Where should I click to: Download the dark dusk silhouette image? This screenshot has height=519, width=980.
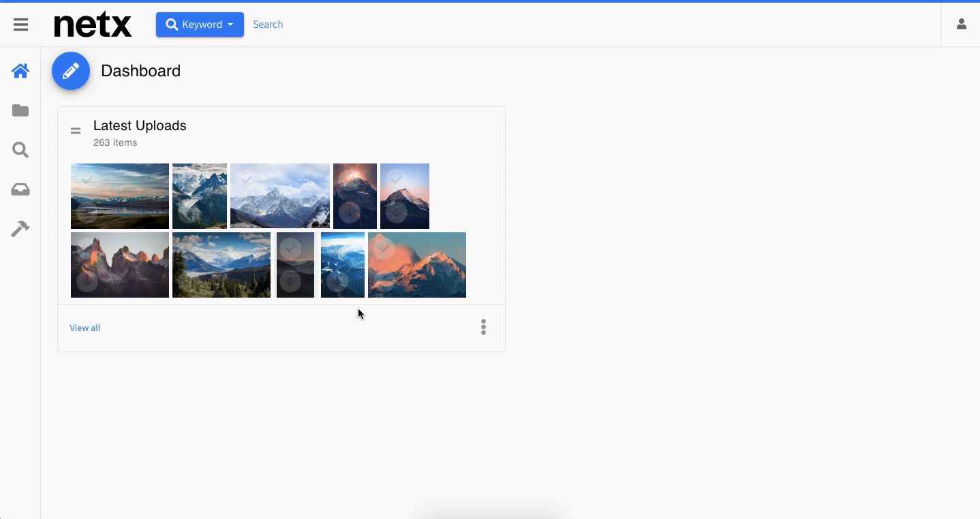(x=290, y=281)
